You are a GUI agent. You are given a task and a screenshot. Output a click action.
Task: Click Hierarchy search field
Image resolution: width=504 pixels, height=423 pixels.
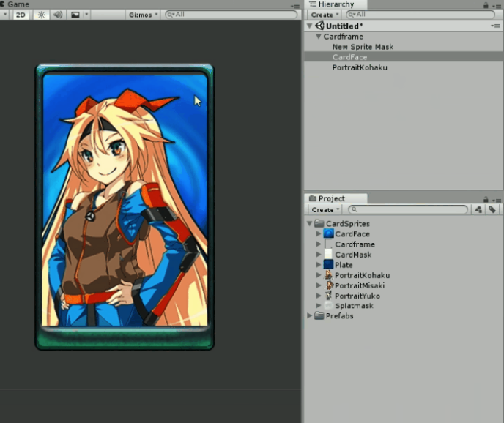420,15
